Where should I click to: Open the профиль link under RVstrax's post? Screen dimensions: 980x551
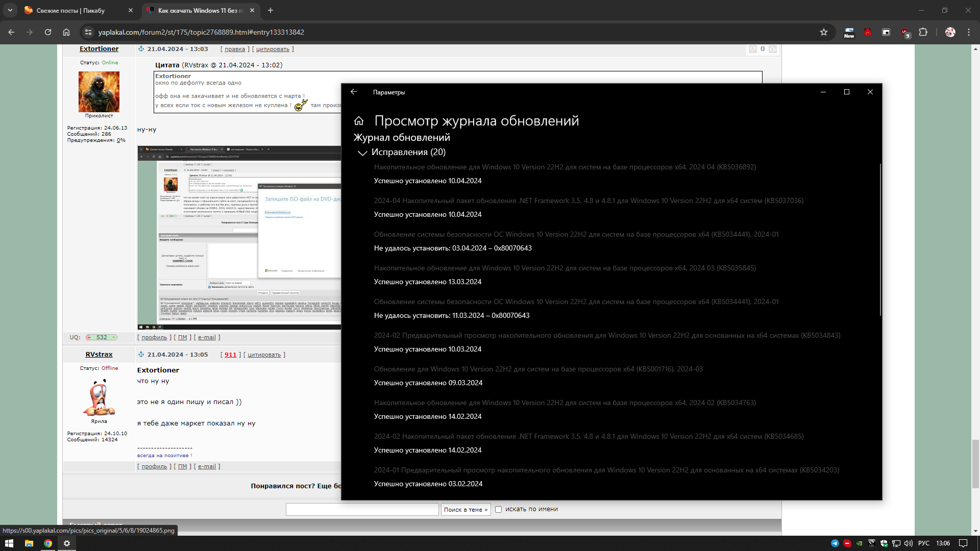click(154, 467)
